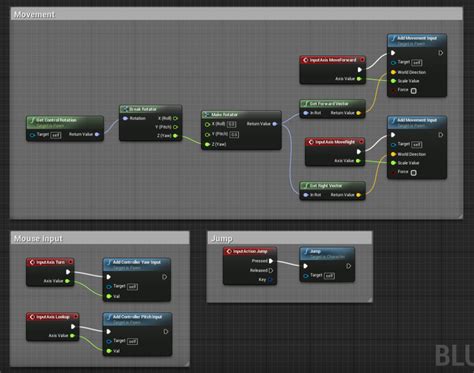Select the InputAxis MoveForward event node title
Viewport: 474px width, 373px height.
point(333,60)
